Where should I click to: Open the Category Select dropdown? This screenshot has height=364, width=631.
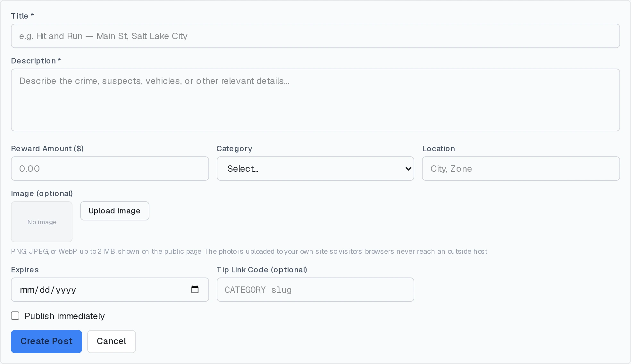(x=315, y=169)
